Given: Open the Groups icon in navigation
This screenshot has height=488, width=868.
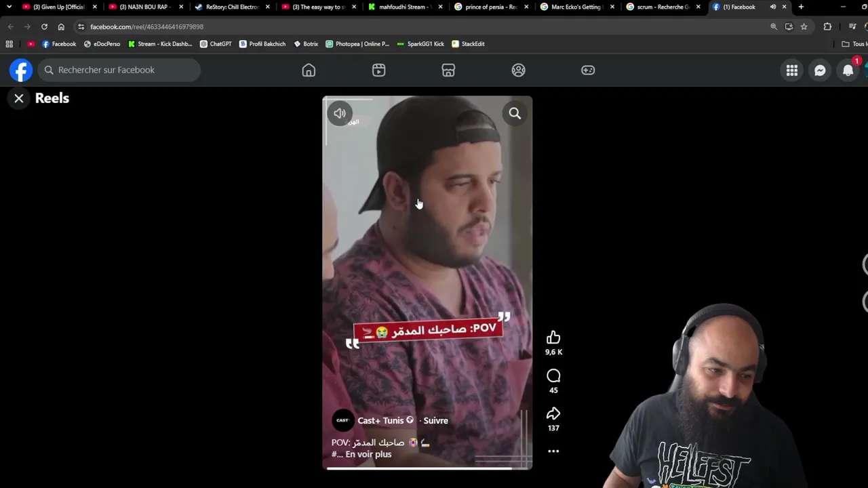Looking at the screenshot, I should 518,70.
